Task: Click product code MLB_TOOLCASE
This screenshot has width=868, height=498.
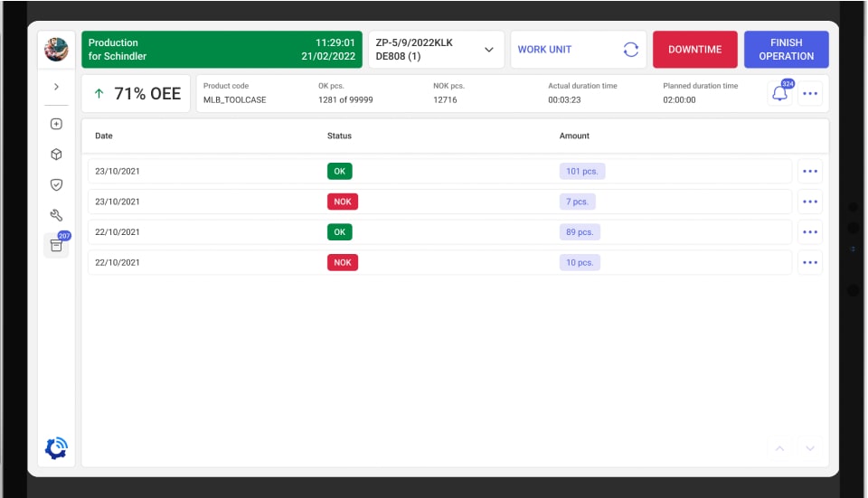Action: (x=235, y=99)
